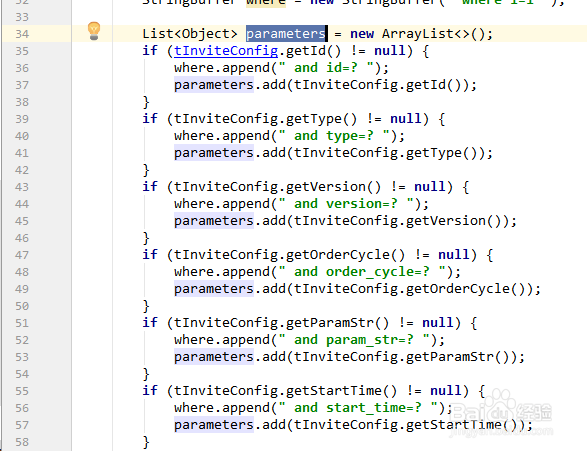The width and height of the screenshot is (587, 451).
Task: Click closing brace on line 54
Action: pos(146,374)
